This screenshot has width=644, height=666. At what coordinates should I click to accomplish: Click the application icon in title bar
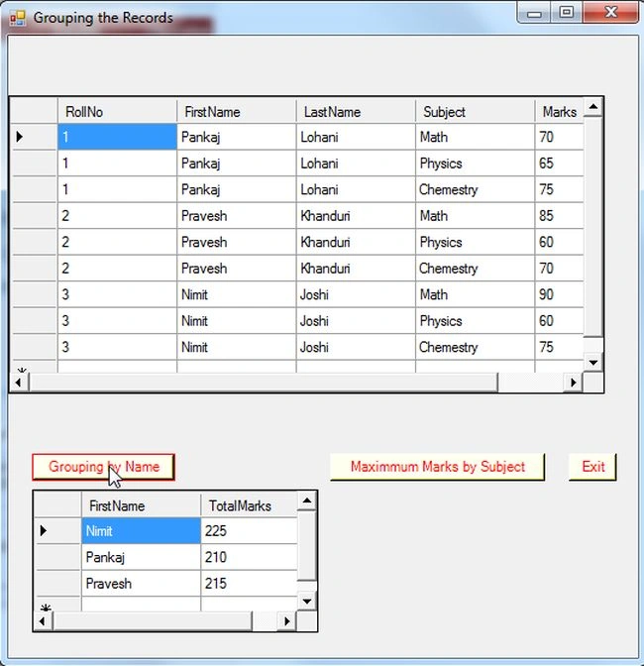pyautogui.click(x=18, y=18)
